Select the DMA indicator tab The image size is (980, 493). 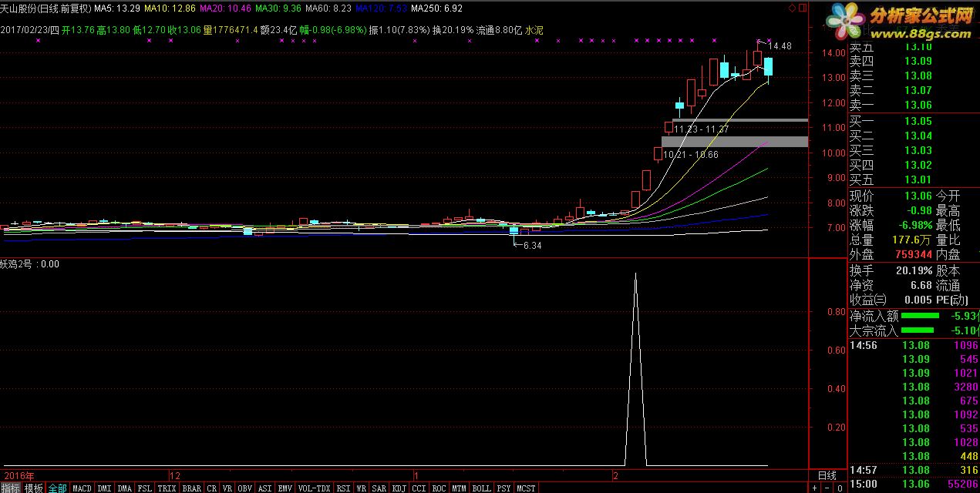click(x=125, y=488)
